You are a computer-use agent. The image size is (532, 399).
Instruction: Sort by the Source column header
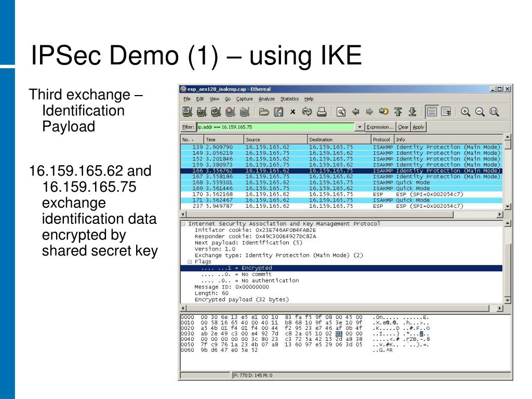(275, 139)
